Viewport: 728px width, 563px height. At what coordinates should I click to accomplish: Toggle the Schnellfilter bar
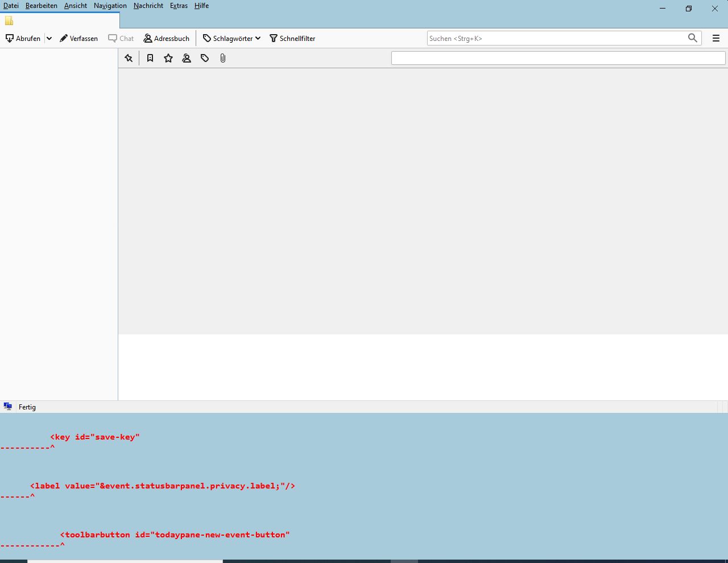[x=292, y=38]
